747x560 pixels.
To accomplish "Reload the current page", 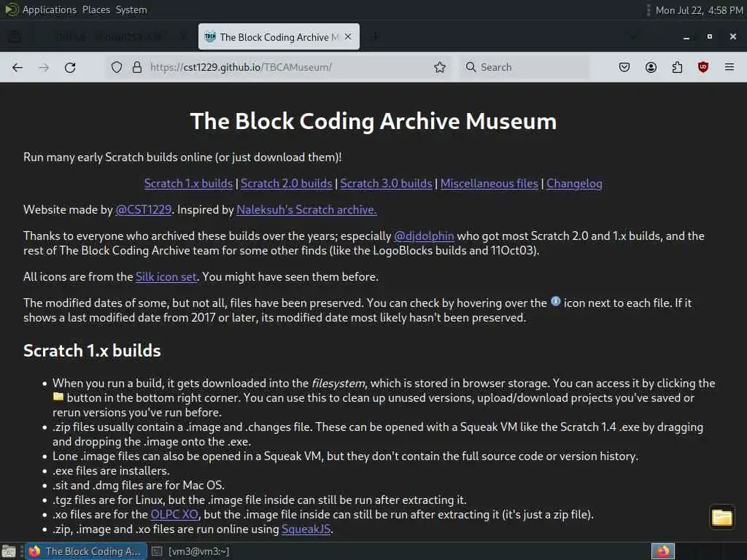I will 70,67.
